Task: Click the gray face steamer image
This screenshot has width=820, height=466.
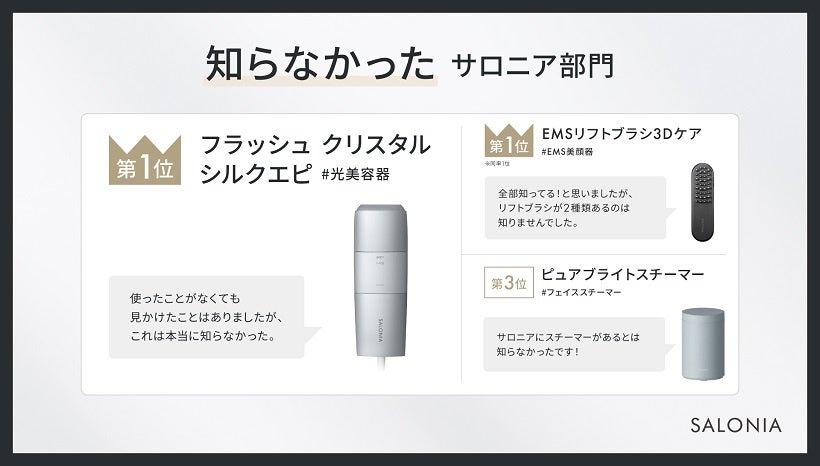Action: 703,344
